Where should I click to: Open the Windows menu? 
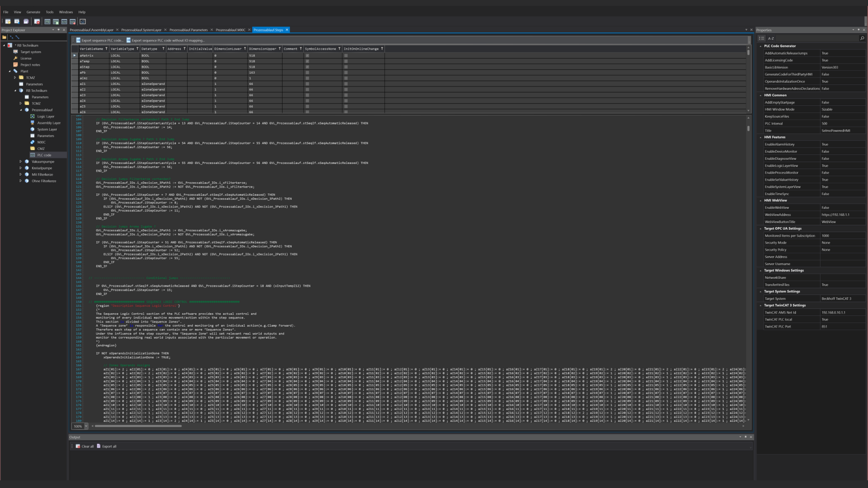[x=66, y=12]
